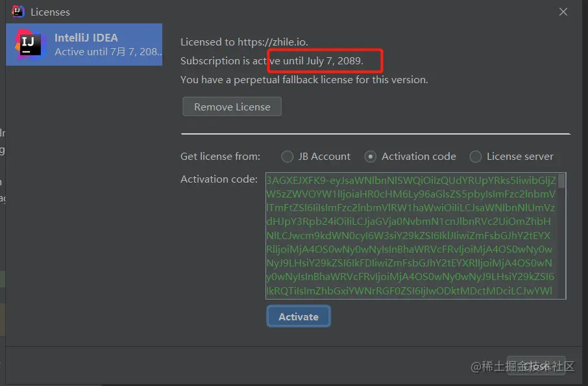Click the Remove License button

point(232,107)
